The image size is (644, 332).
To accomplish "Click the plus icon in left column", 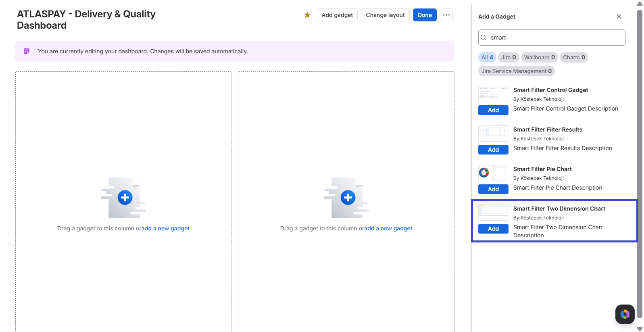I will click(x=125, y=198).
